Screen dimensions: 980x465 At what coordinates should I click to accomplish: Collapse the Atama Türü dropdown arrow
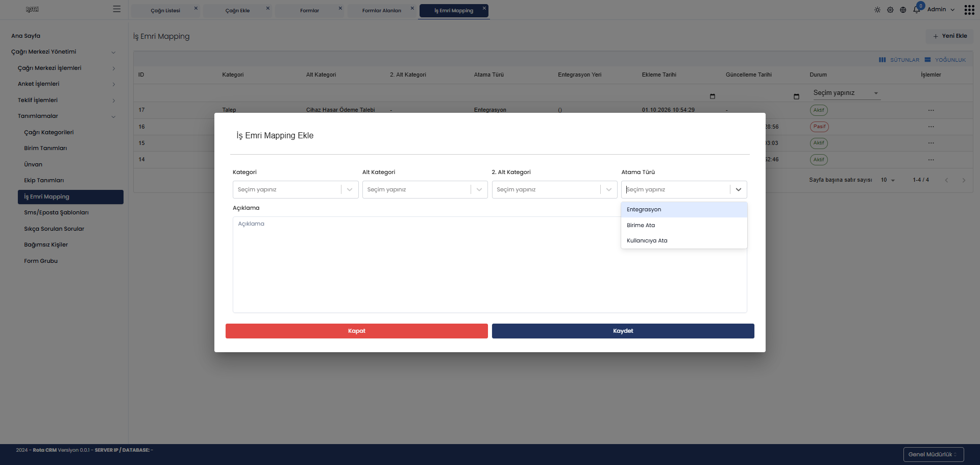[x=739, y=189]
